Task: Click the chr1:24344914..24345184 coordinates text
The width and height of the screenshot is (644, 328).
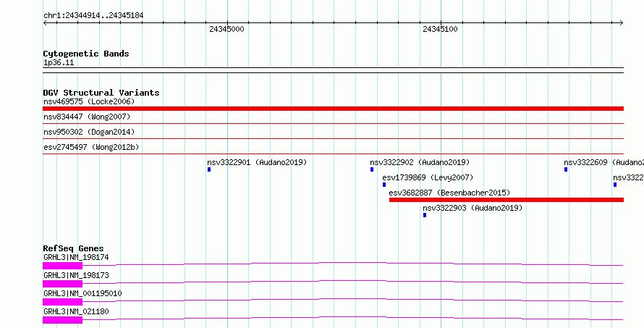Action: tap(93, 16)
